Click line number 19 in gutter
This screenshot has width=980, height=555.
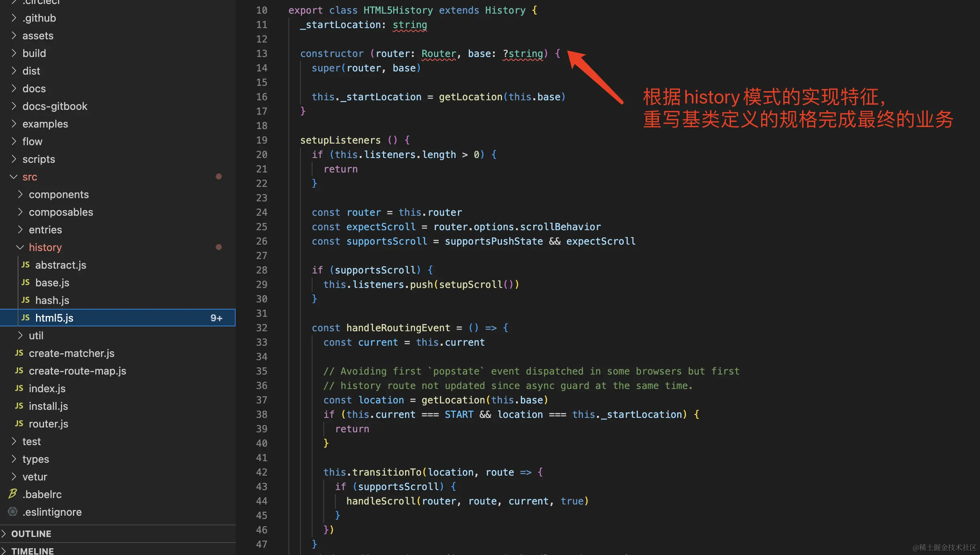pos(261,140)
